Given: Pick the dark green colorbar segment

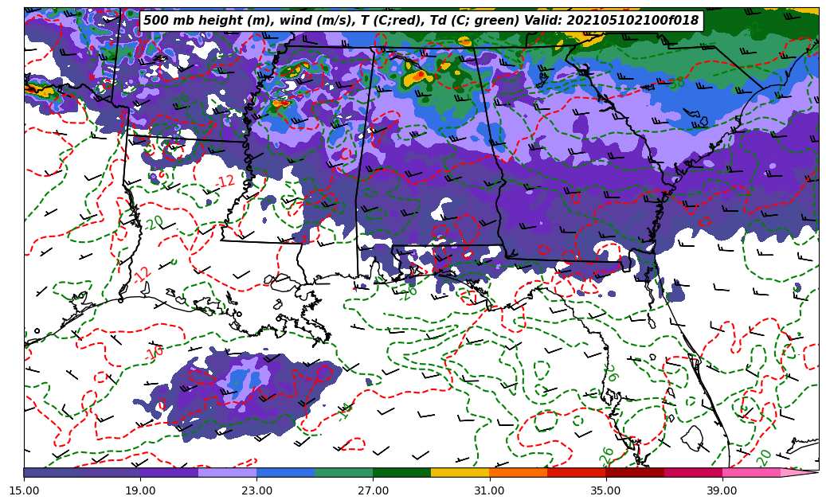Looking at the screenshot, I should click(x=401, y=472).
